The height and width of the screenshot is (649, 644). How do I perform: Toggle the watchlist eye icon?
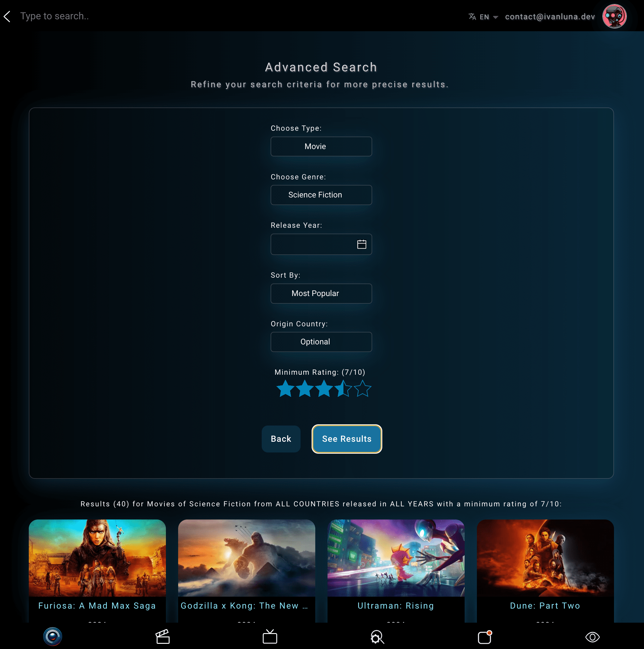pyautogui.click(x=593, y=636)
